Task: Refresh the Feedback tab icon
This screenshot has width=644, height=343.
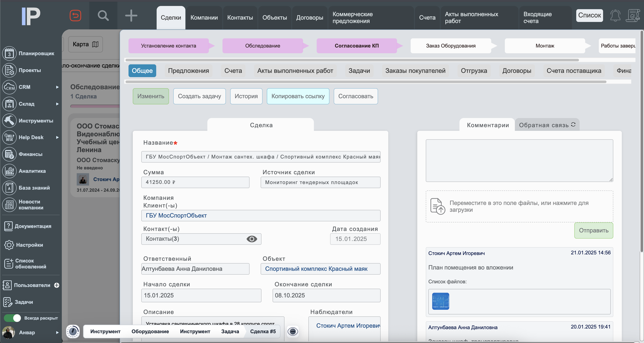Action: (x=573, y=124)
